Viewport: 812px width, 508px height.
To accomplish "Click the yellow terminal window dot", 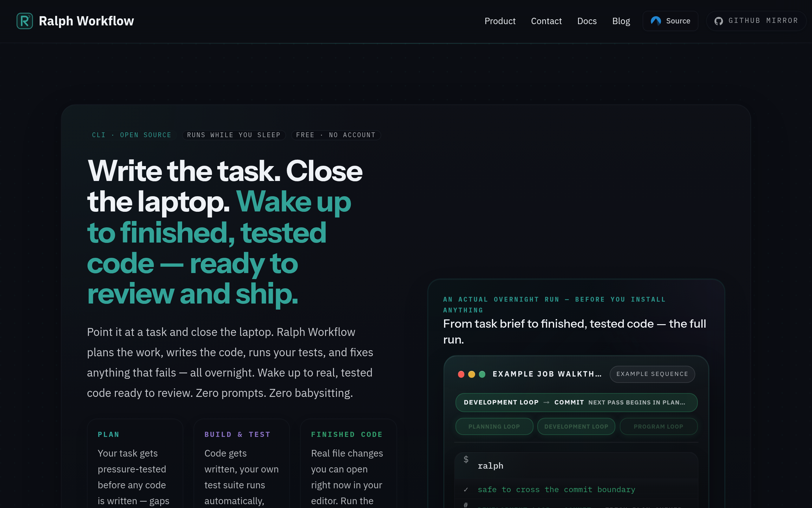I will pos(471,374).
